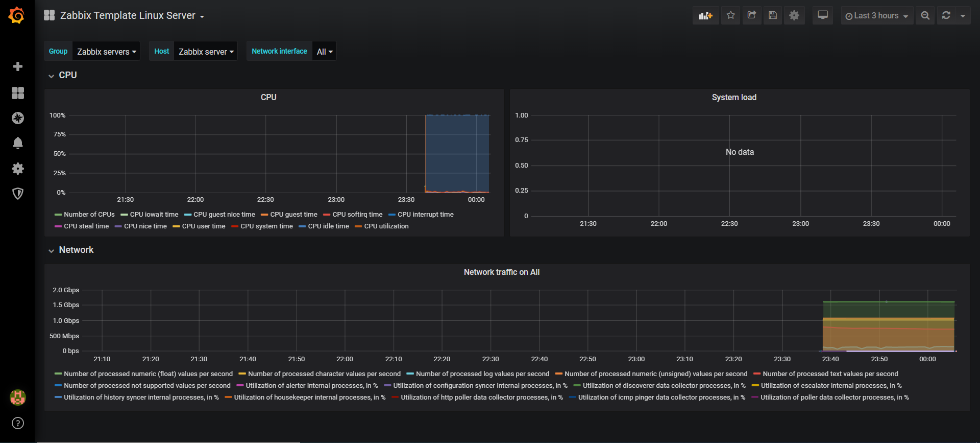The width and height of the screenshot is (980, 443).
Task: Toggle Utilization of alerter internal processes series
Action: pyautogui.click(x=312, y=385)
